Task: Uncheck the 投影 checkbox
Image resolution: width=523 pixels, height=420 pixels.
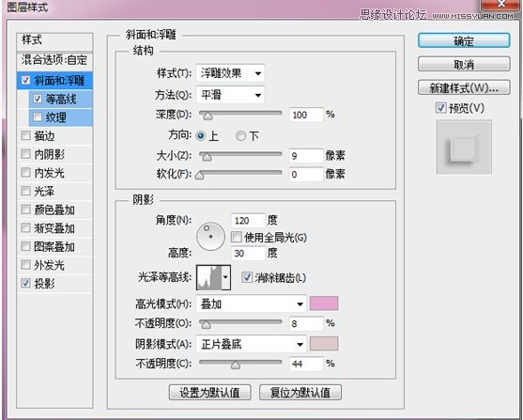Action: tap(25, 284)
